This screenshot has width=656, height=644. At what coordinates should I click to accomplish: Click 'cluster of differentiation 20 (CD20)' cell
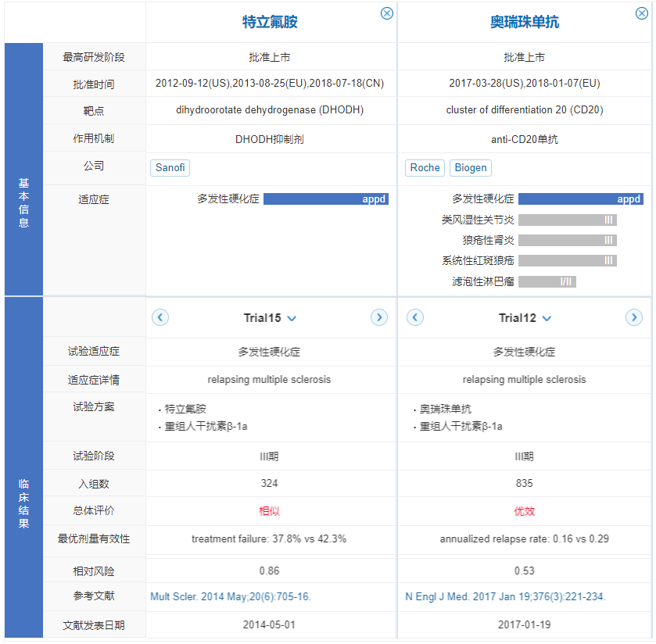click(525, 110)
